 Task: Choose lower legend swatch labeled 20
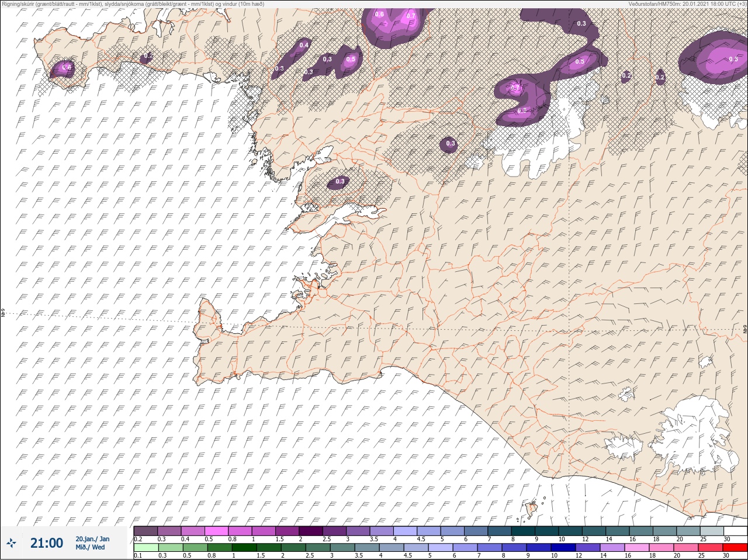point(686,548)
